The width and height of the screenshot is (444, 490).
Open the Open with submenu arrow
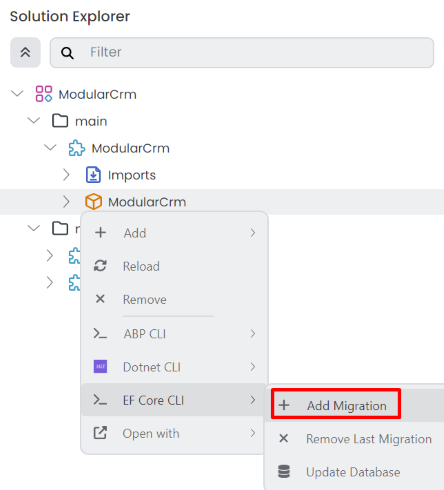click(x=253, y=433)
